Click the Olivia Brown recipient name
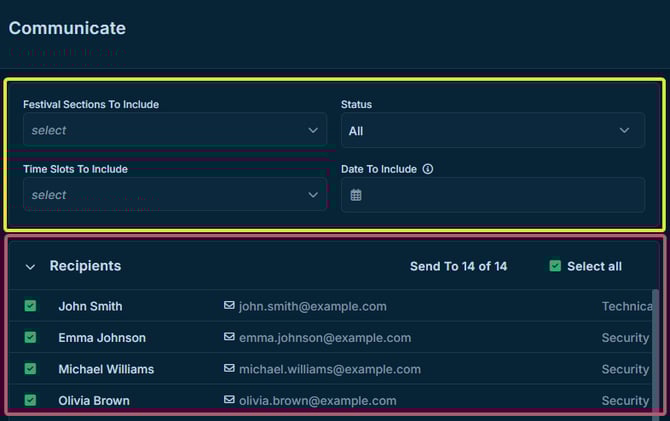The height and width of the screenshot is (421, 670). tap(93, 400)
